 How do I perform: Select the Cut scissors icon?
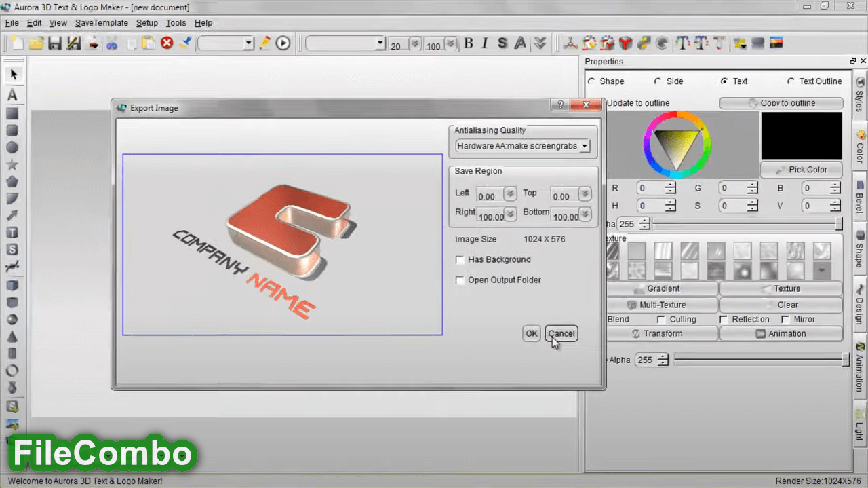pyautogui.click(x=113, y=43)
